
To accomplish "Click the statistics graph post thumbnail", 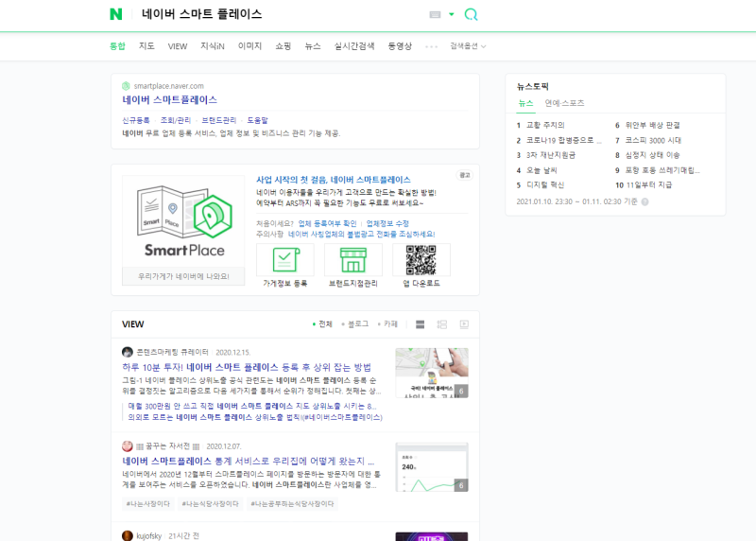I will coord(432,467).
